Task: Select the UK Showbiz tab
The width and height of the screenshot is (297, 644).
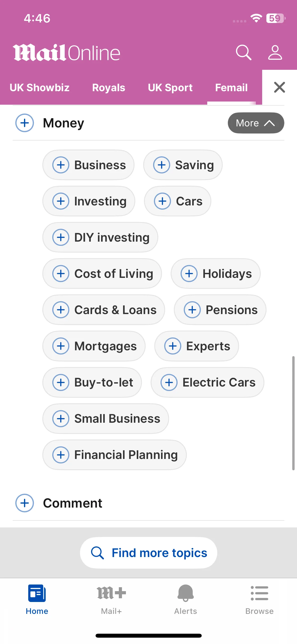Action: (x=40, y=88)
